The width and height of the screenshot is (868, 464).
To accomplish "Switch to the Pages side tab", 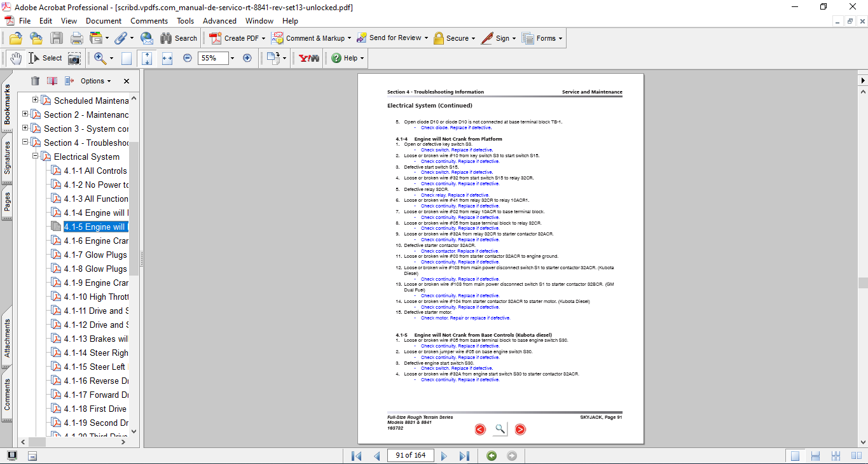I will point(7,202).
